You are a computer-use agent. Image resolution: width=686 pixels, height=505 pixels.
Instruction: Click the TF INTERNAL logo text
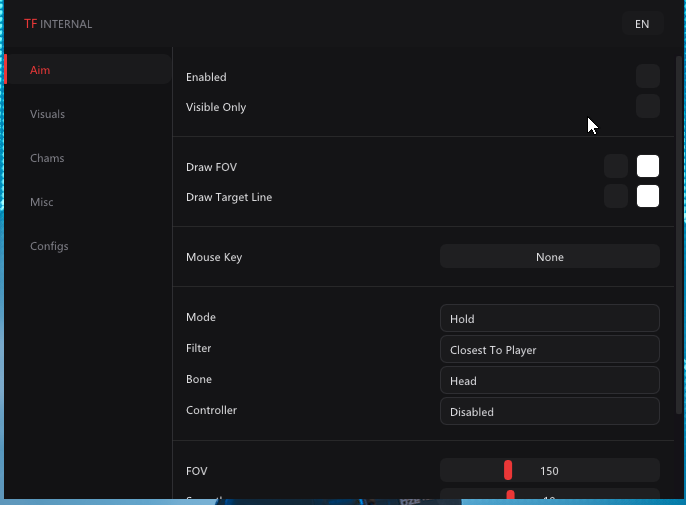tap(58, 24)
